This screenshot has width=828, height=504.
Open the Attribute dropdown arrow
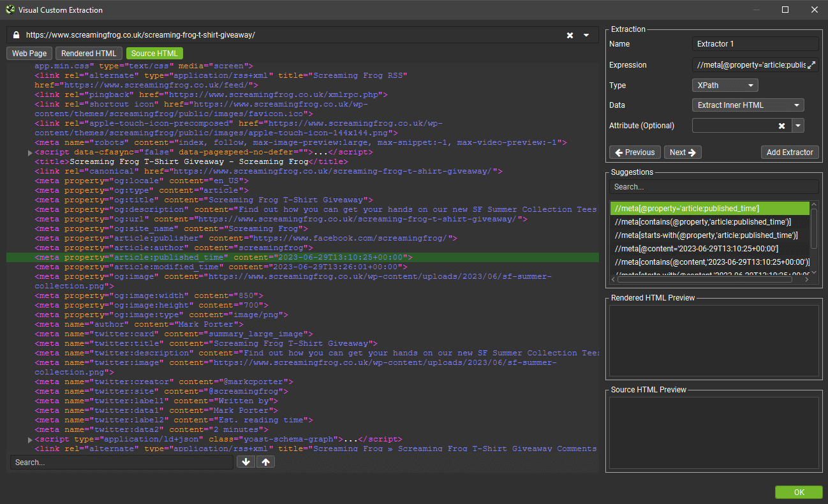point(799,126)
